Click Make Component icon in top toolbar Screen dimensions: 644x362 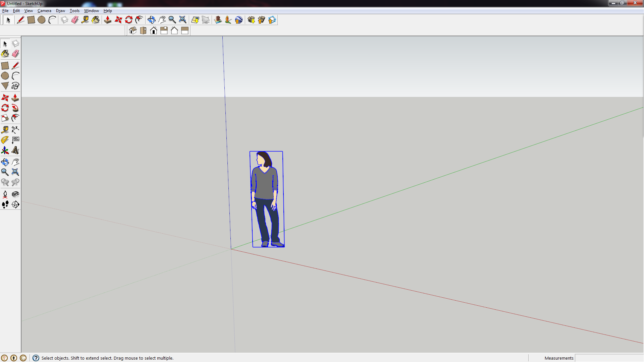64,20
